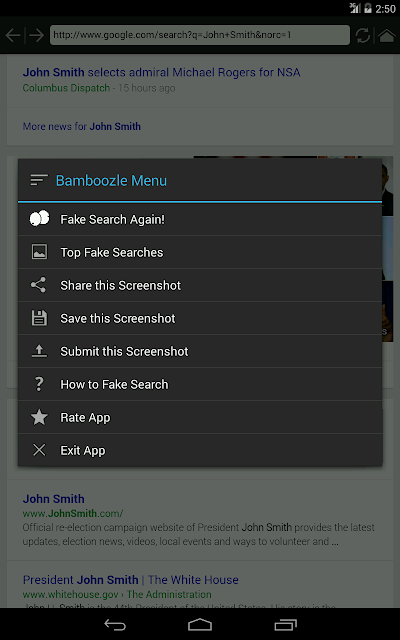Tap the browser back arrow icon
This screenshot has height=640, width=400.
pyautogui.click(x=13, y=36)
